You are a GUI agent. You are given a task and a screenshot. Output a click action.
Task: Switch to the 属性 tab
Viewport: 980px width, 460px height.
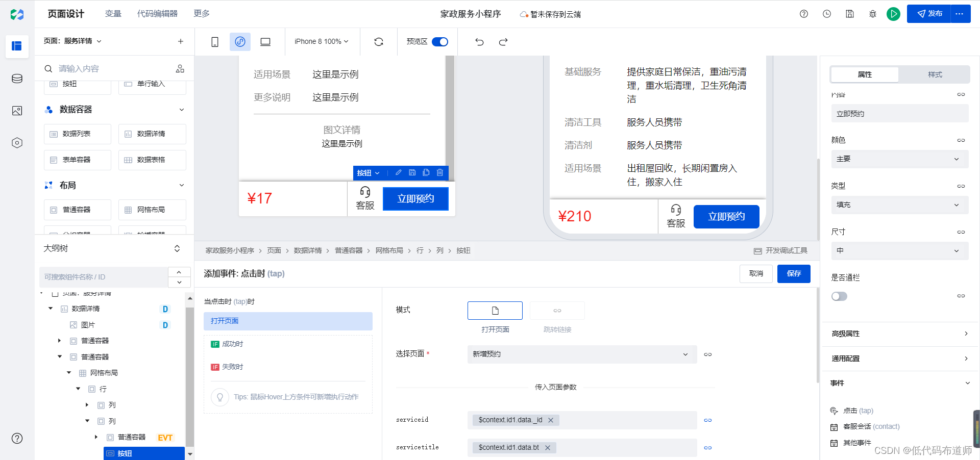click(865, 74)
